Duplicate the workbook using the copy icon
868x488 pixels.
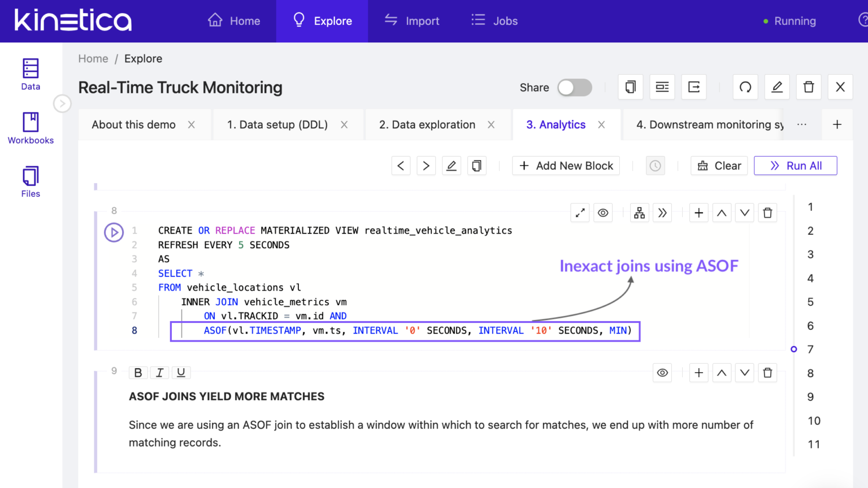[630, 87]
